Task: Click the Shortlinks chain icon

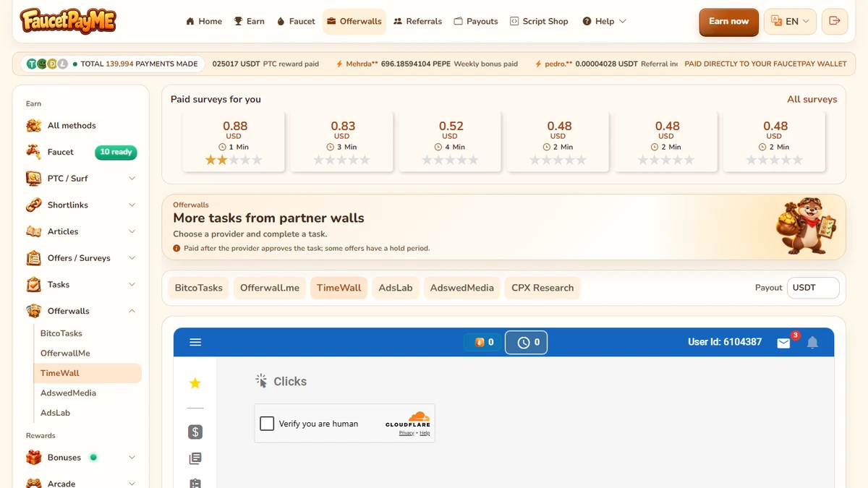Action: [33, 205]
